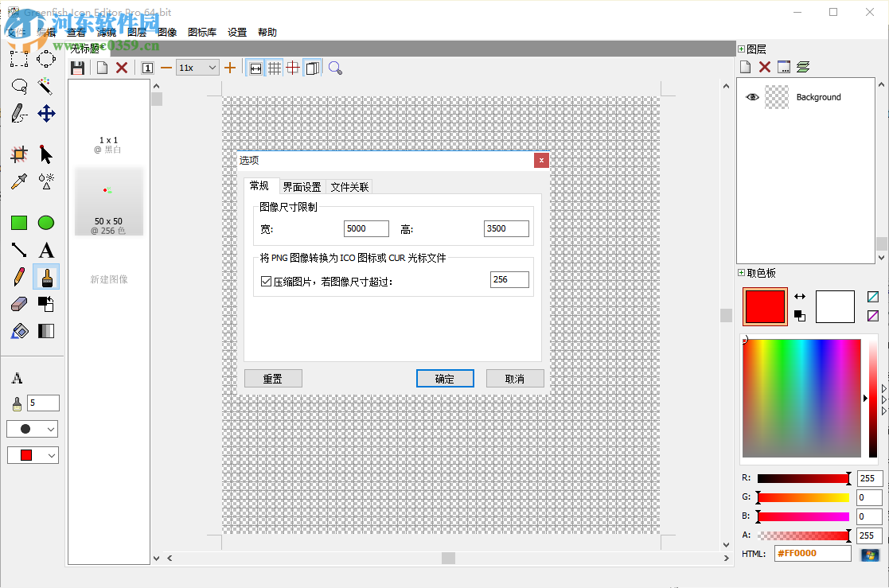Hide the Background layer

pyautogui.click(x=751, y=96)
